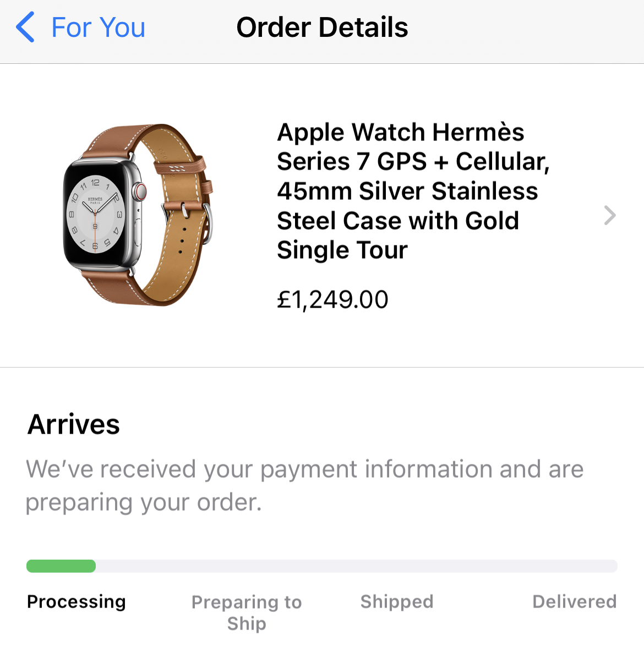The image size is (644, 646).
Task: Tap the strap holes on the leather band
Action: pos(183,238)
